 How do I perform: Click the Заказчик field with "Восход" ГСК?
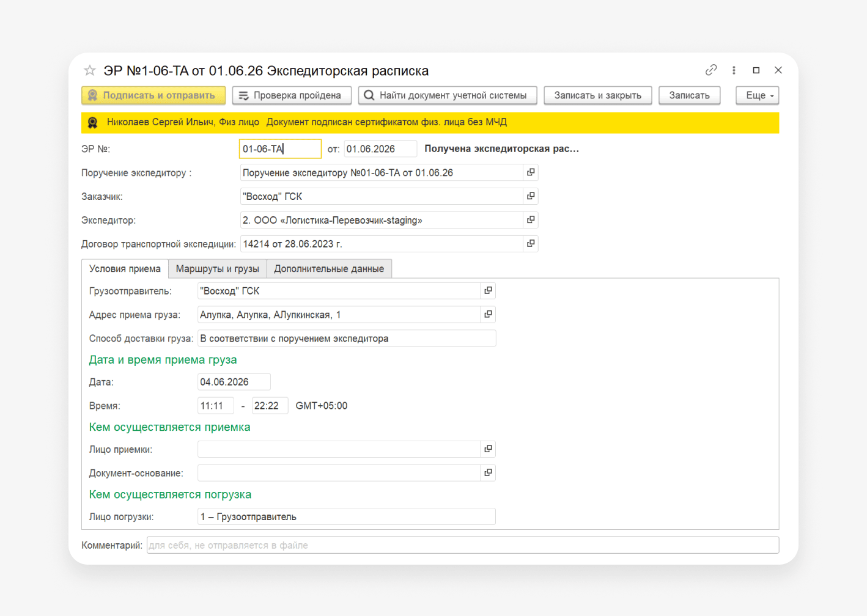pos(382,197)
